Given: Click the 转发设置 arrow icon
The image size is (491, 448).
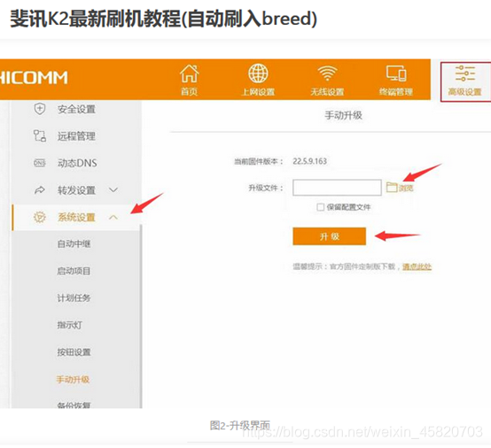Looking at the screenshot, I should (x=40, y=189).
